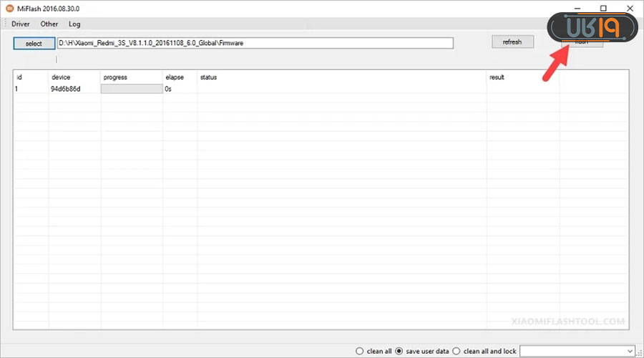Click inside the firmware path text field
Viewport: 644px width, 358px height.
(255, 43)
